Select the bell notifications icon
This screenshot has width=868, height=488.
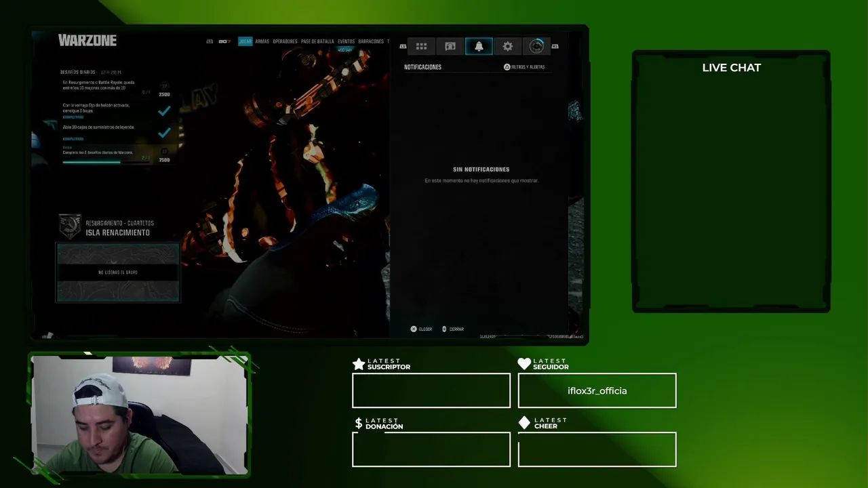pos(479,46)
